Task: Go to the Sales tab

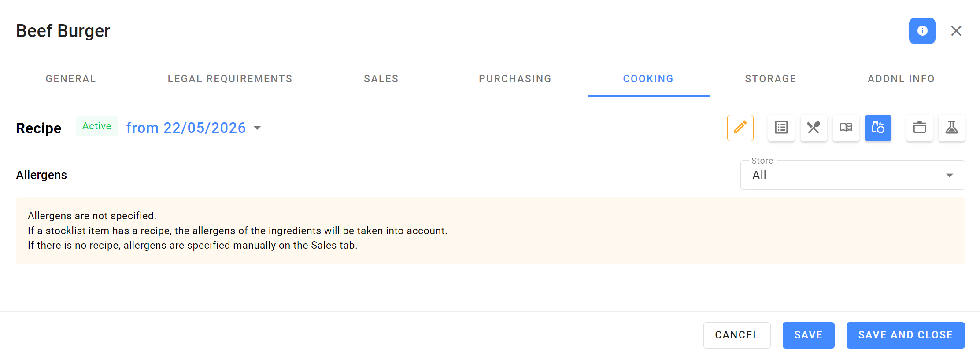Action: (x=381, y=79)
